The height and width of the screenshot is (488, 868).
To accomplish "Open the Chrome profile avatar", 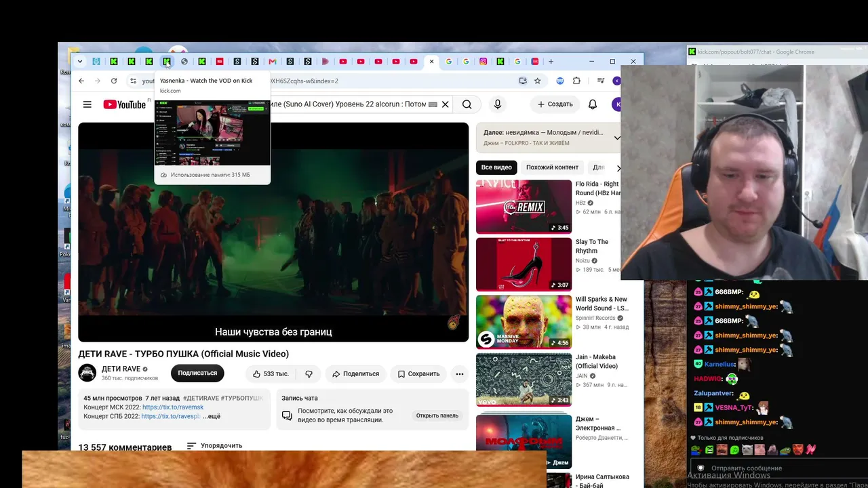I will (616, 81).
